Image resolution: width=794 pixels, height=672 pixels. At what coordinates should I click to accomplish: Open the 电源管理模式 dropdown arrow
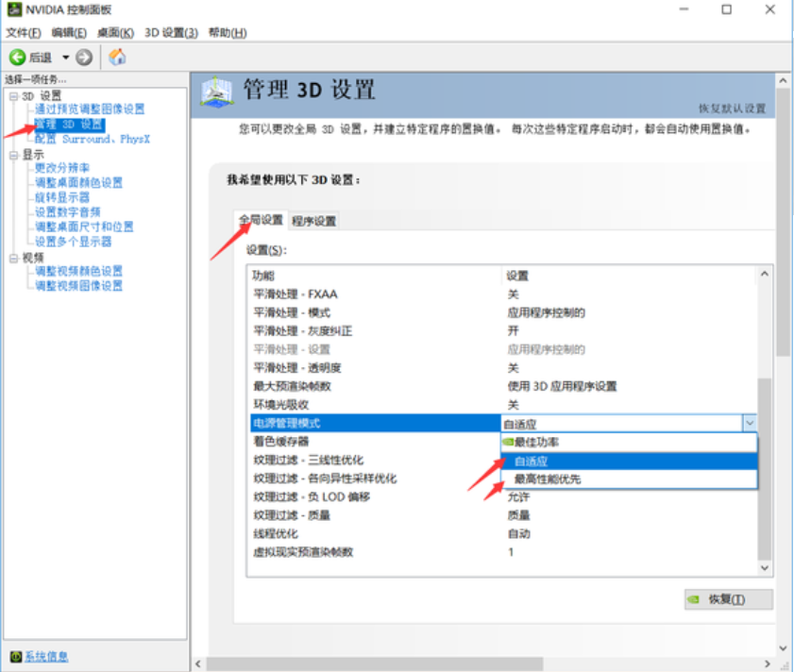[x=749, y=424]
